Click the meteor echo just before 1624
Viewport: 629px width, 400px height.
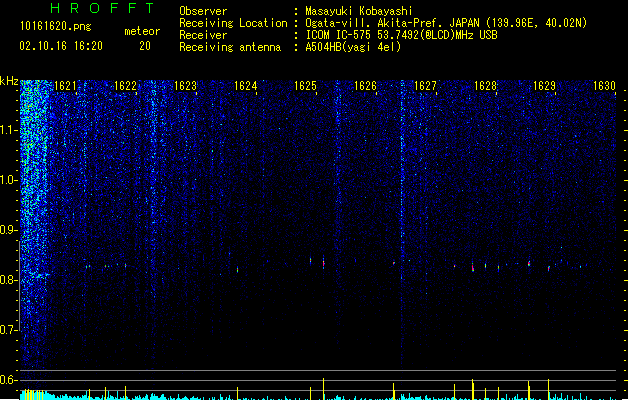tap(237, 270)
